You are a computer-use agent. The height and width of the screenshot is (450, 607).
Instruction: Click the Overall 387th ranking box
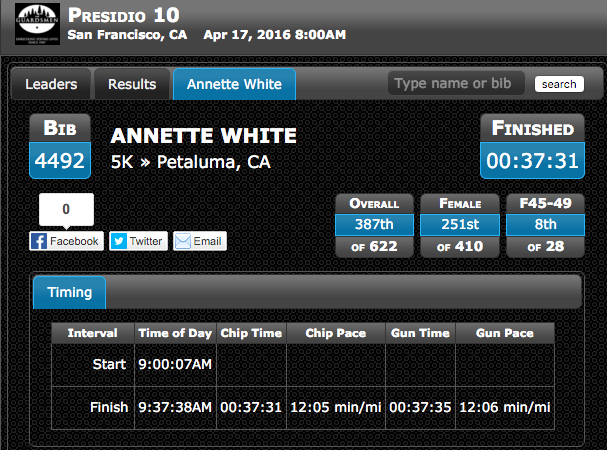pos(374,225)
